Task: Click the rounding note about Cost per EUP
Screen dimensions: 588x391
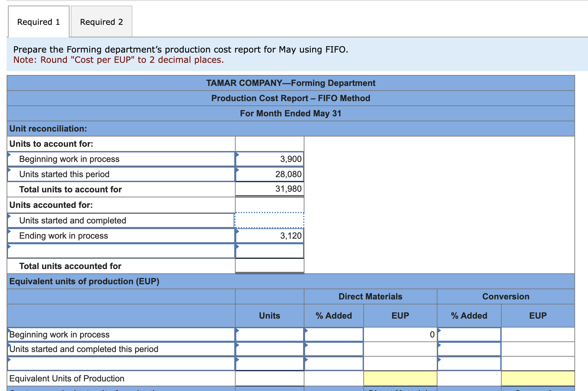Action: tap(118, 60)
